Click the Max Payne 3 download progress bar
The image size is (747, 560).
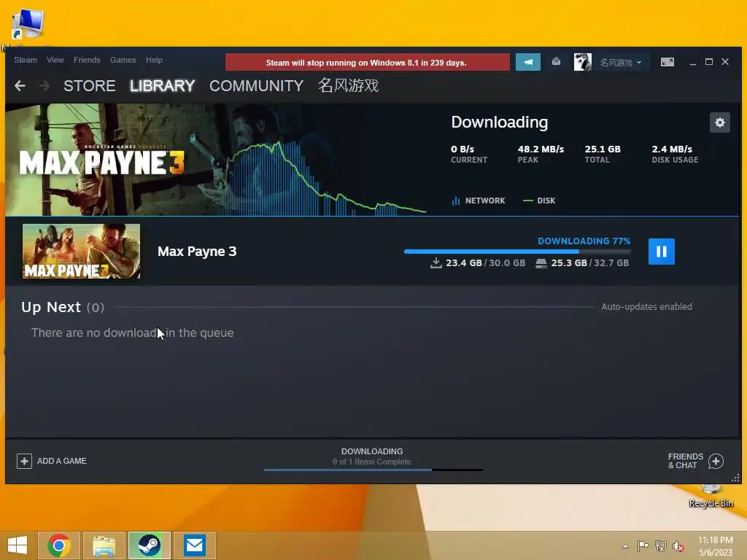(517, 252)
